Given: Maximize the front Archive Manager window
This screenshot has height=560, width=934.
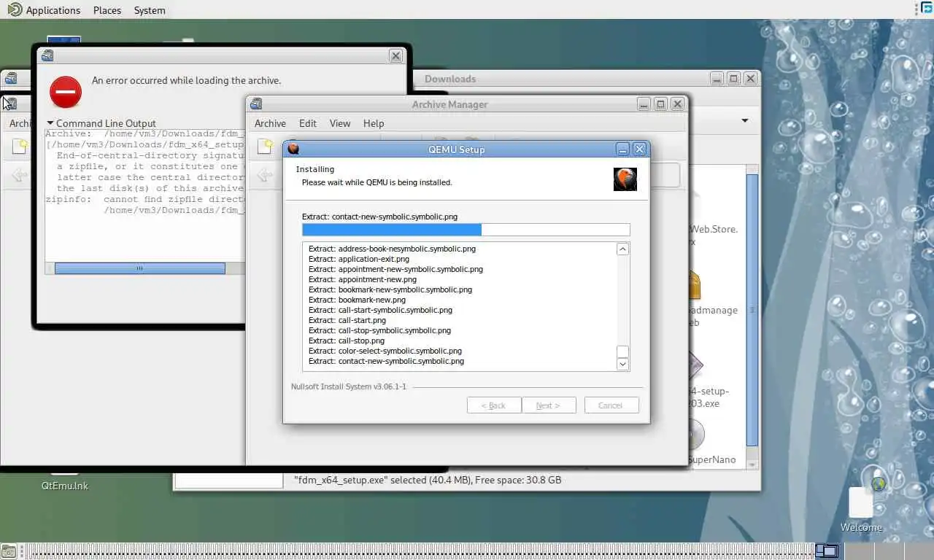Looking at the screenshot, I should point(660,104).
